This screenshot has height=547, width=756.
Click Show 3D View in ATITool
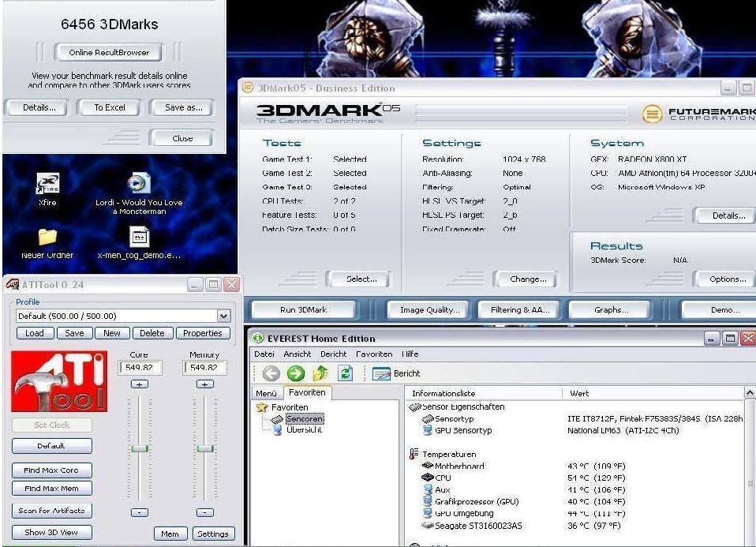coord(51,533)
